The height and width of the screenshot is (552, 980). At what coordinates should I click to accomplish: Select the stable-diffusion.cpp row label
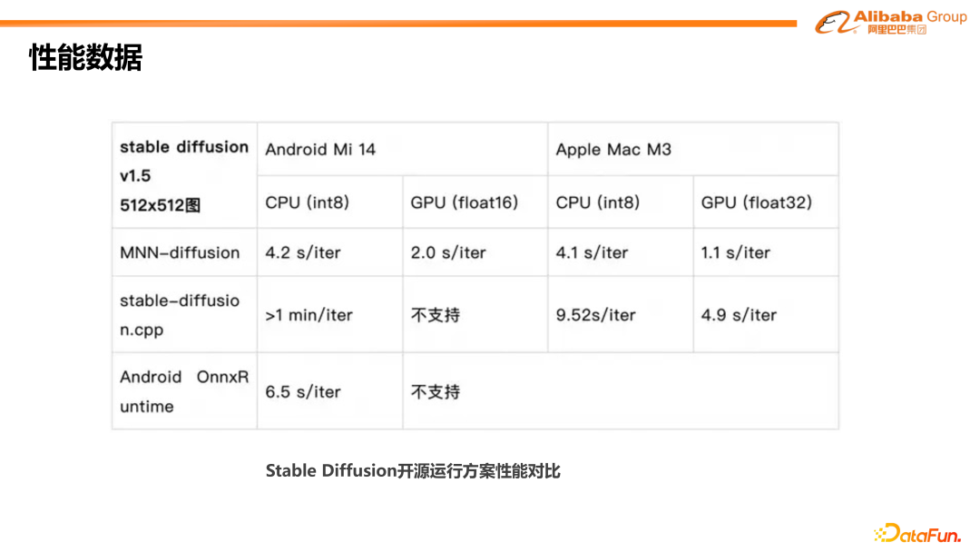[180, 315]
